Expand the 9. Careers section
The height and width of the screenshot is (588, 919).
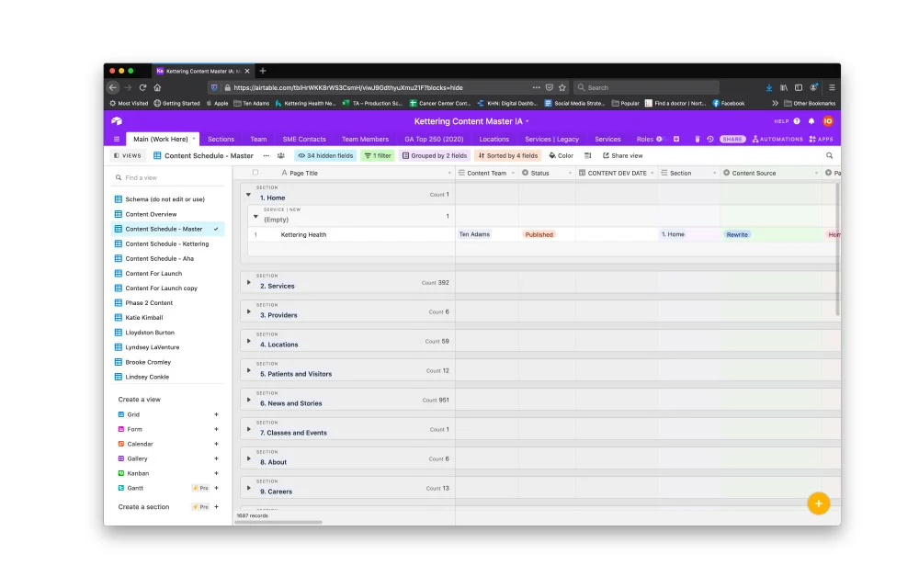(248, 488)
